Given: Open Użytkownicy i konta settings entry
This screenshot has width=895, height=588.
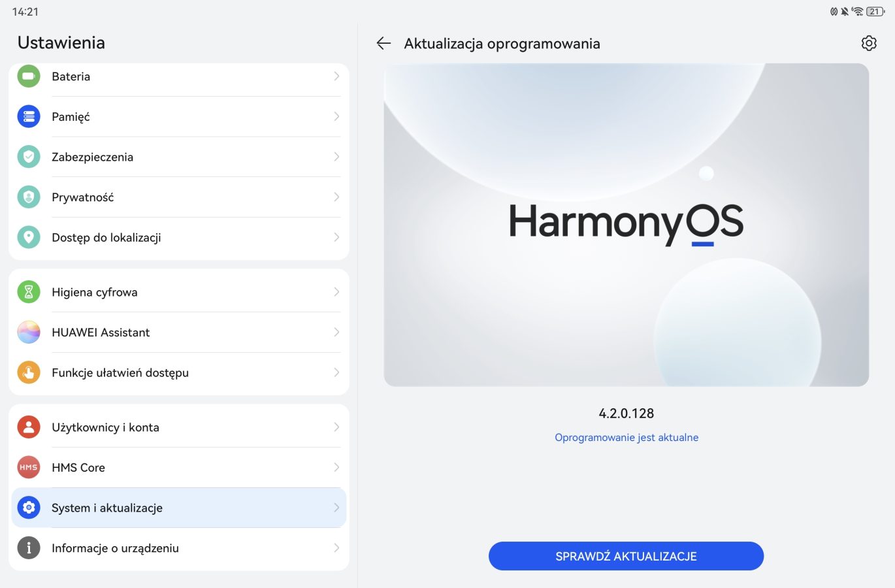Looking at the screenshot, I should [179, 427].
